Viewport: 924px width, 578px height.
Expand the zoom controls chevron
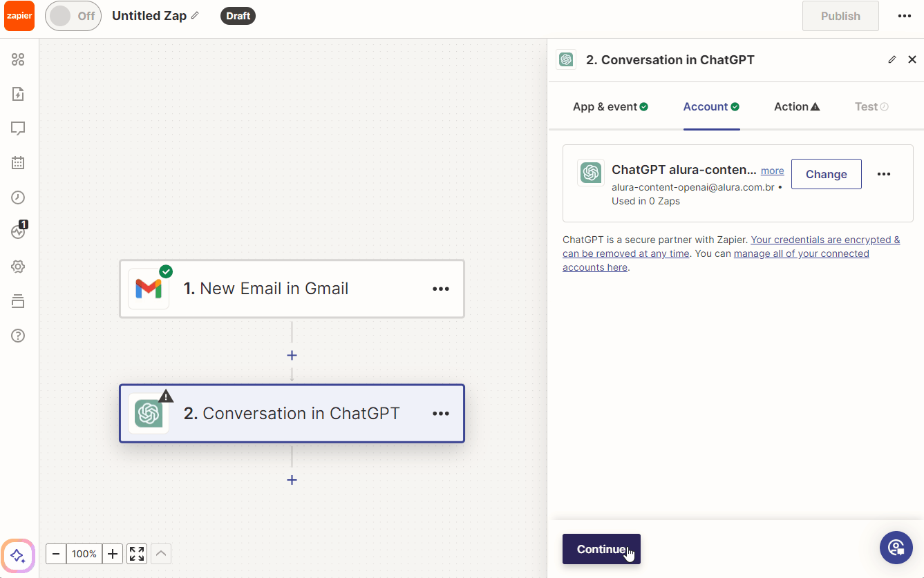pyautogui.click(x=161, y=554)
